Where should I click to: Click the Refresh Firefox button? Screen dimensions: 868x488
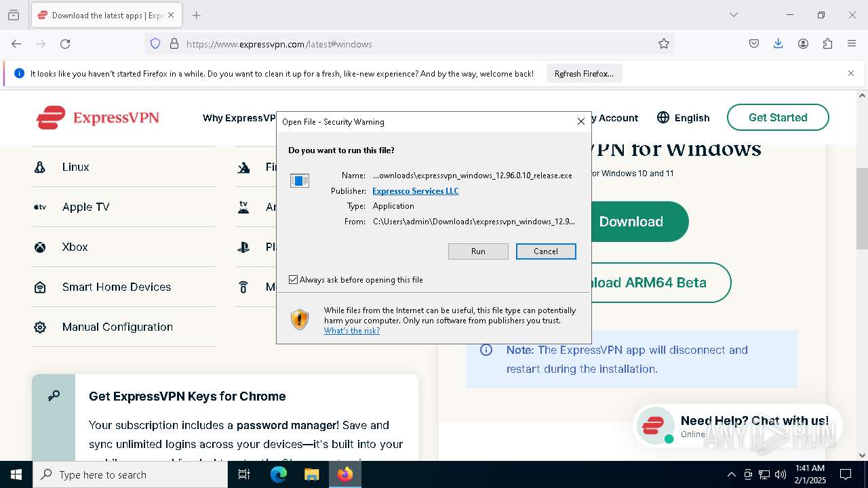[584, 74]
